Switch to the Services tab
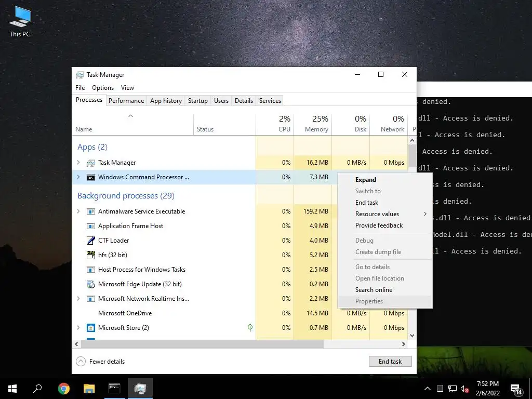Viewport: 532px width, 399px height. point(270,101)
